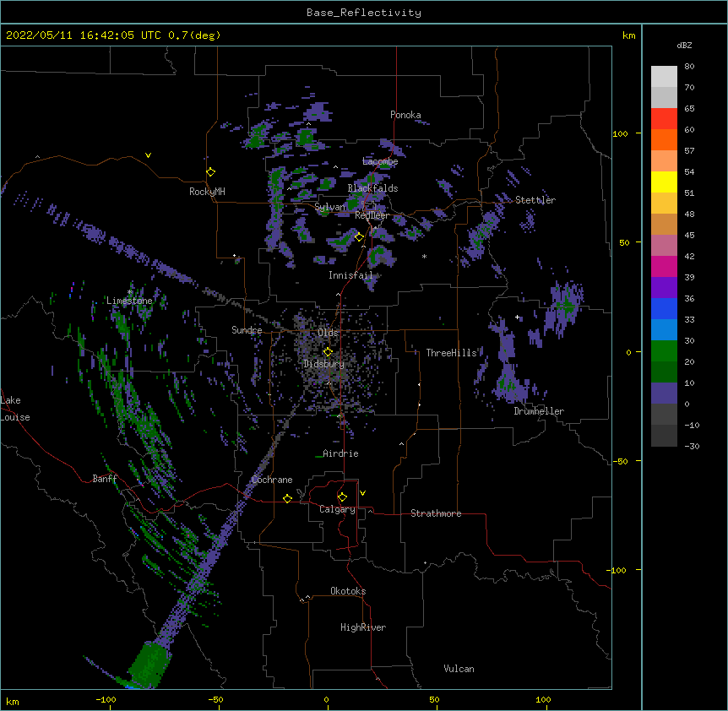Click the Stettler city label
Viewport: 728px width, 711px height.
click(x=535, y=200)
